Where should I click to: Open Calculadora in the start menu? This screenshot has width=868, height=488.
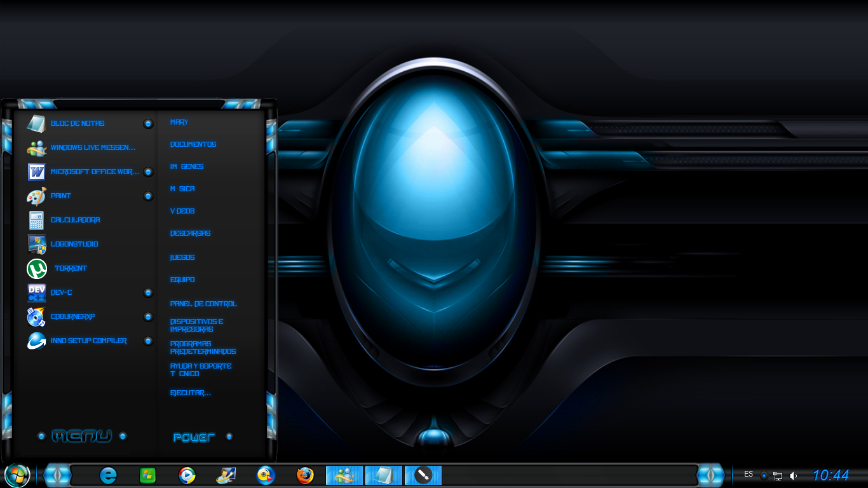tap(74, 220)
